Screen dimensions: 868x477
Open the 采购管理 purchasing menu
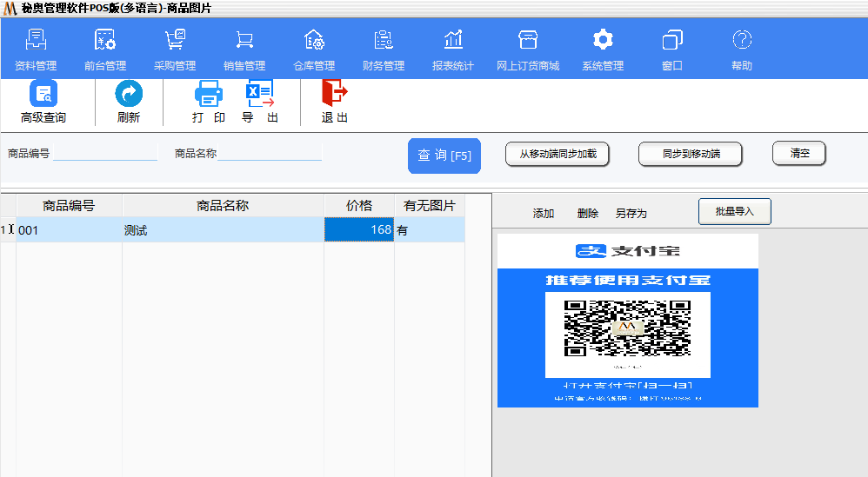click(x=175, y=50)
